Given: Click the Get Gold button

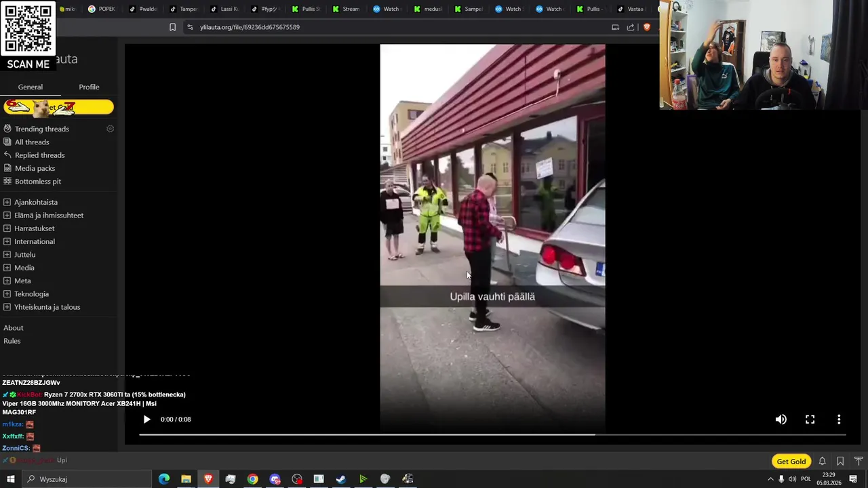Looking at the screenshot, I should point(791,462).
